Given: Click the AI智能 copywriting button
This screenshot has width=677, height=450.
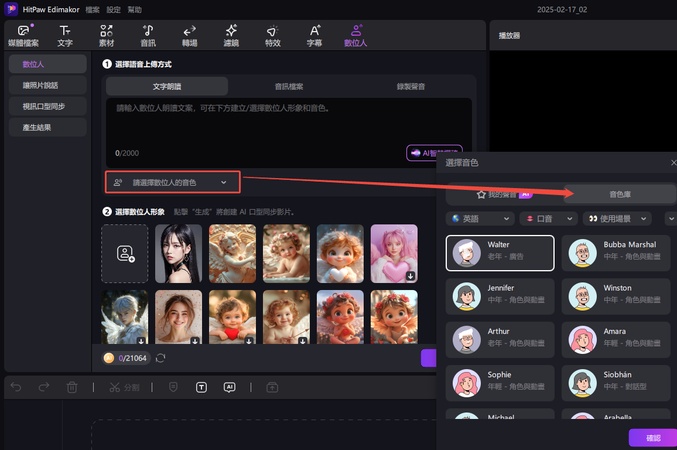Looking at the screenshot, I should click(x=434, y=153).
